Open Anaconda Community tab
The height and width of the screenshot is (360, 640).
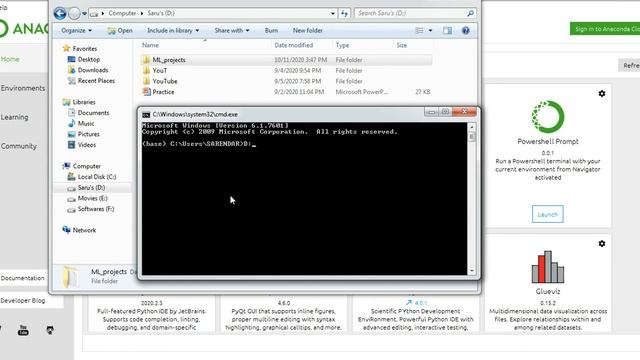pos(18,146)
